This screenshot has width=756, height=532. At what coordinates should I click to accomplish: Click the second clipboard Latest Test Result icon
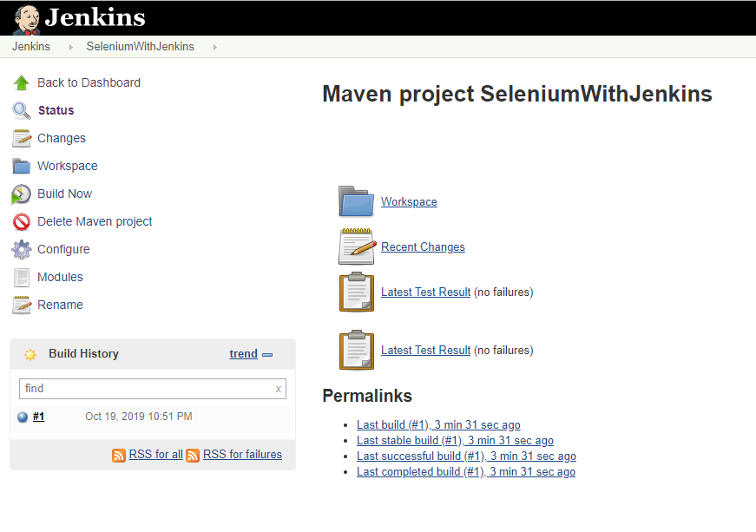[357, 351]
